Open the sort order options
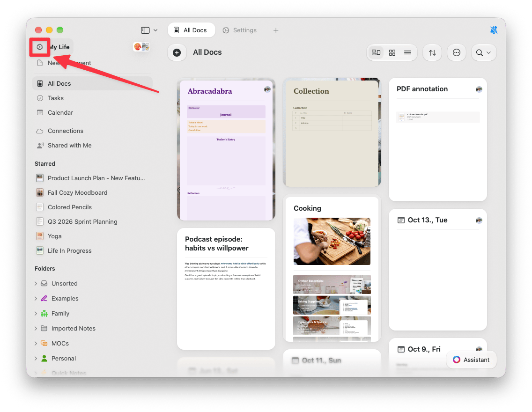 pyautogui.click(x=432, y=52)
